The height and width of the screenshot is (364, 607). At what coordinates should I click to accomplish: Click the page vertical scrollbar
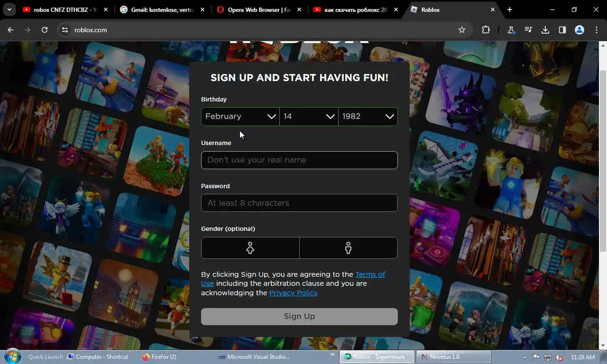(x=603, y=161)
